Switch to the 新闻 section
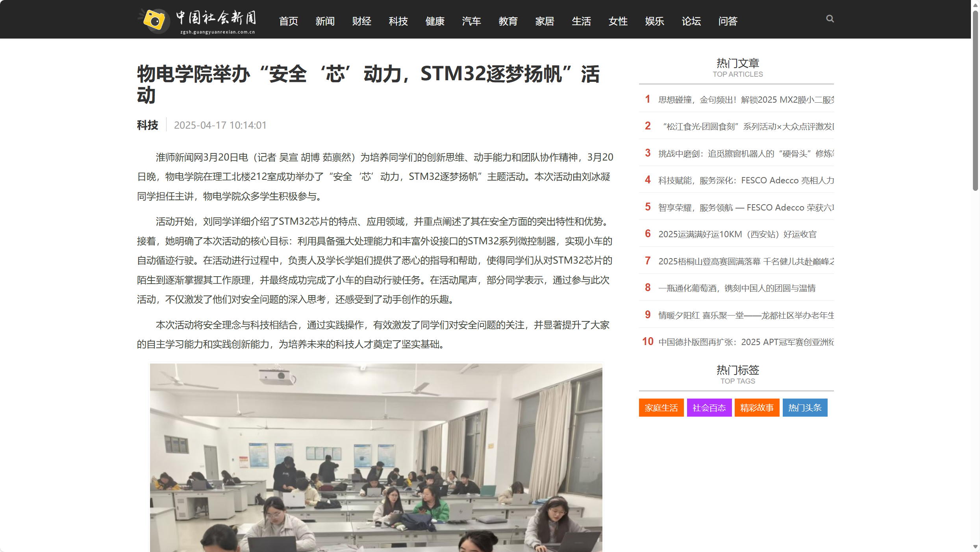Image resolution: width=980 pixels, height=552 pixels. [324, 22]
